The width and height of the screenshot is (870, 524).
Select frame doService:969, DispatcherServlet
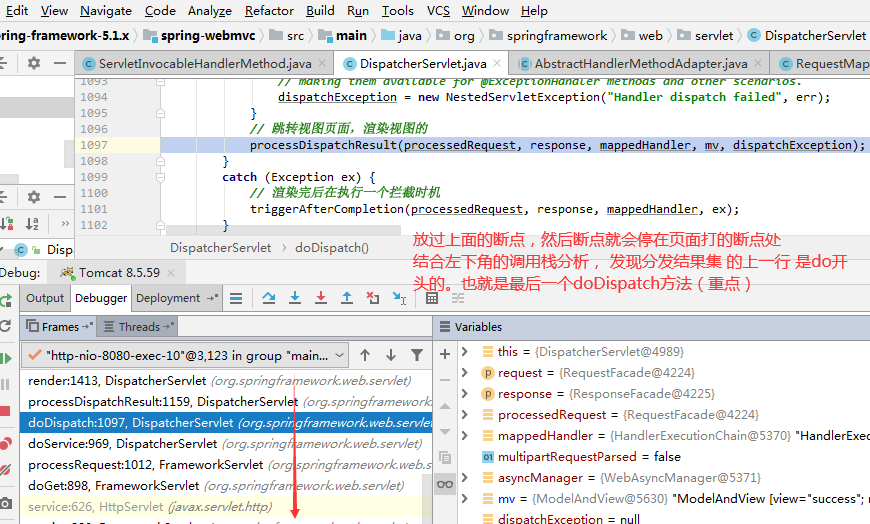[226, 444]
